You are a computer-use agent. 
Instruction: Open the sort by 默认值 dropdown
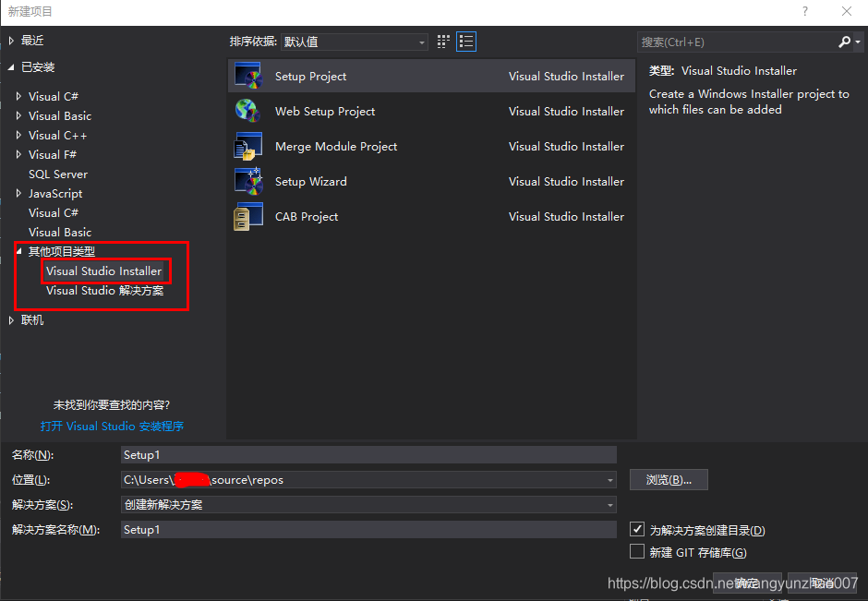(x=355, y=42)
